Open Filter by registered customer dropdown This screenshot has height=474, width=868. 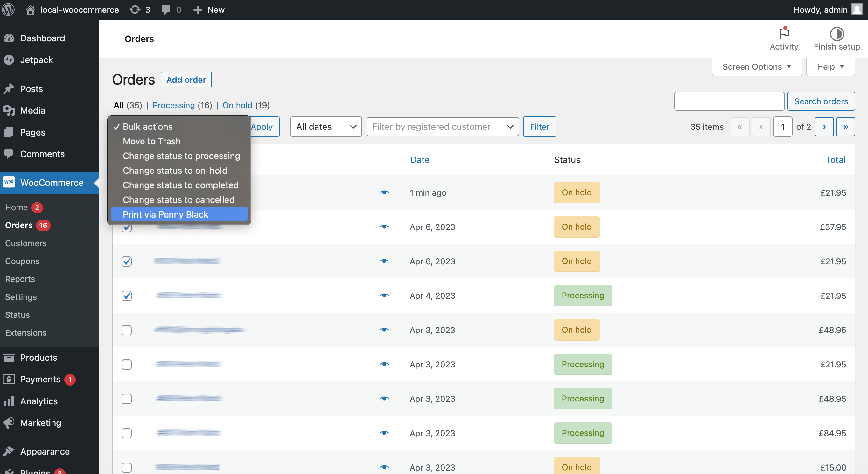(x=442, y=127)
